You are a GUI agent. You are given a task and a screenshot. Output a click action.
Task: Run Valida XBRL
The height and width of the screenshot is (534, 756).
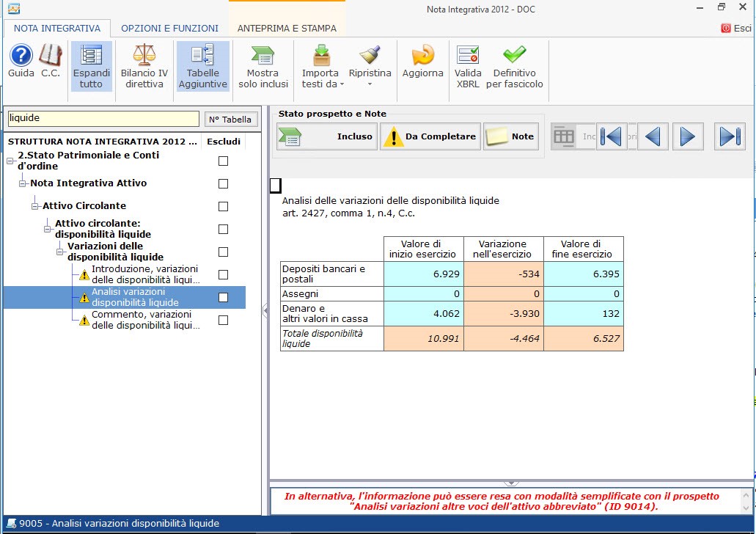tap(468, 67)
